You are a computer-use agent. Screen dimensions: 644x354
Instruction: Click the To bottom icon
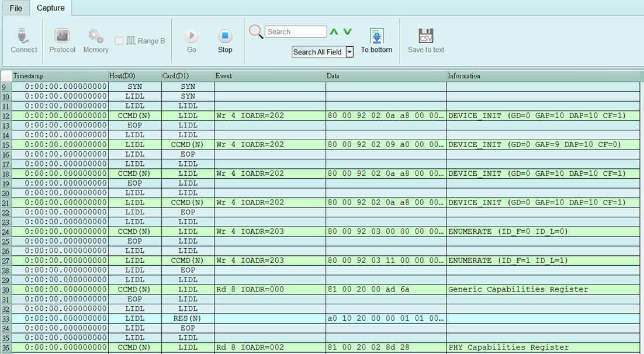pyautogui.click(x=376, y=36)
